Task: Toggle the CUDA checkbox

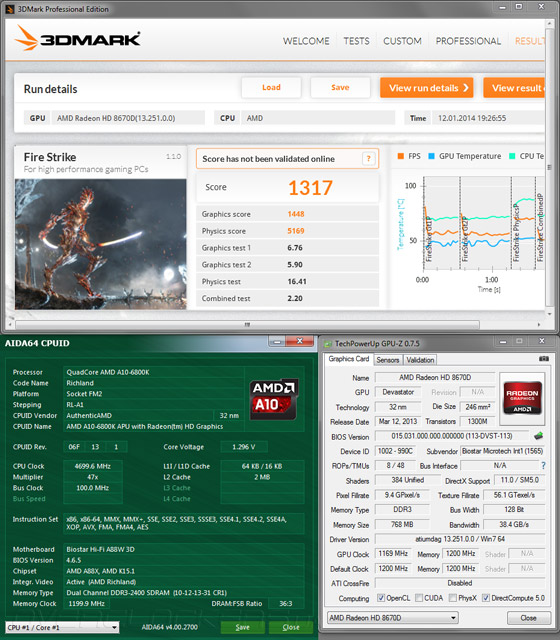Action: [x=419, y=598]
